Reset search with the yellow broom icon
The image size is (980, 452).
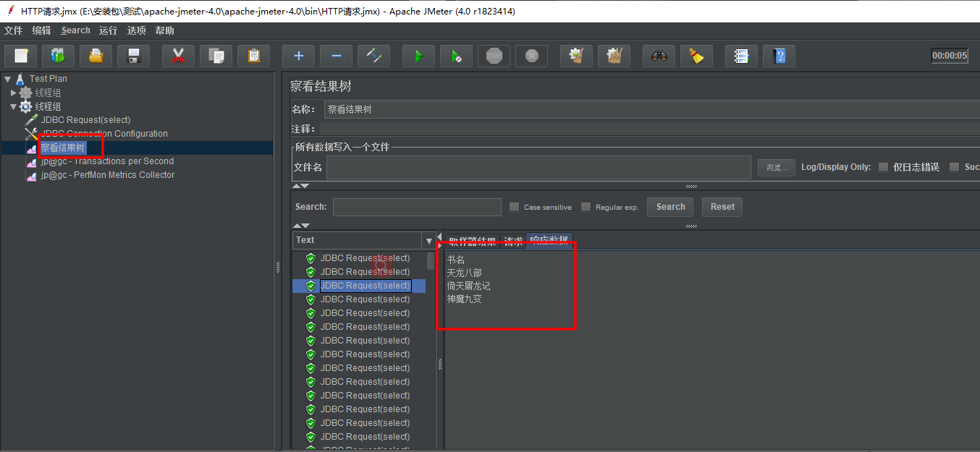696,56
